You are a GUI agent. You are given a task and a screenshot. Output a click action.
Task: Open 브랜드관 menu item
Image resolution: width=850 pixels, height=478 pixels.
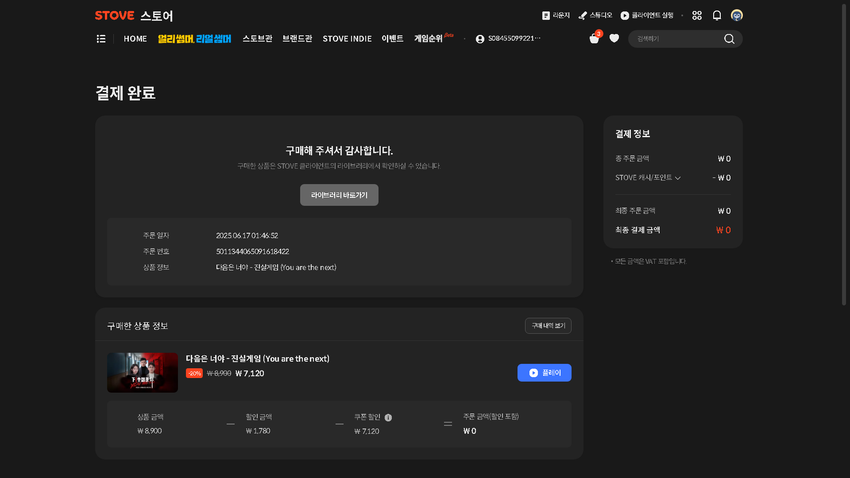click(x=297, y=38)
